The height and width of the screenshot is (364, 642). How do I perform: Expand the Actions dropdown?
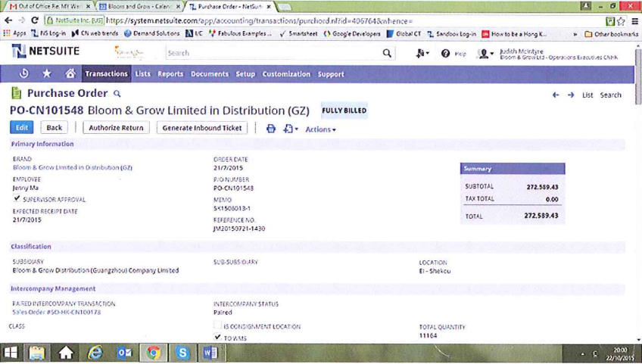320,129
